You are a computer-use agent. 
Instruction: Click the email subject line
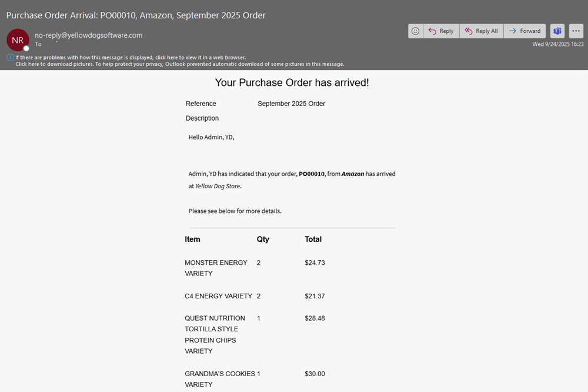click(x=135, y=15)
